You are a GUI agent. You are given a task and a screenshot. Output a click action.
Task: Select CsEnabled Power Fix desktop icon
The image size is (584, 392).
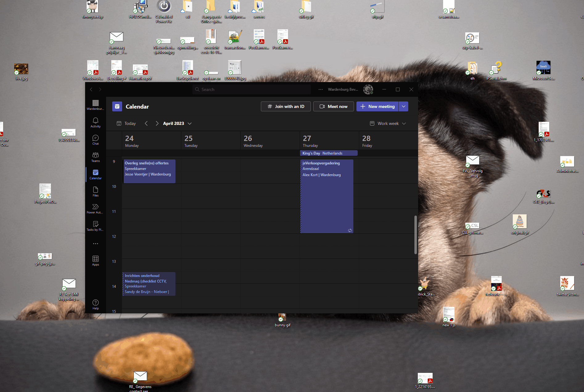pyautogui.click(x=164, y=11)
